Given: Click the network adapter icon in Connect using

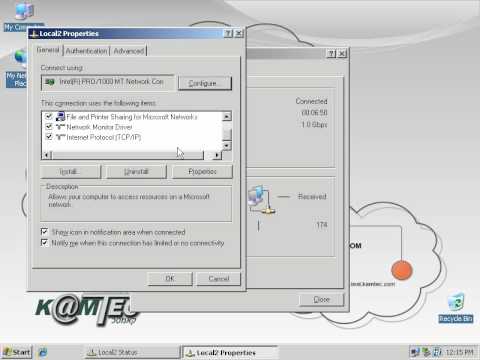Looking at the screenshot, I should 50,82.
